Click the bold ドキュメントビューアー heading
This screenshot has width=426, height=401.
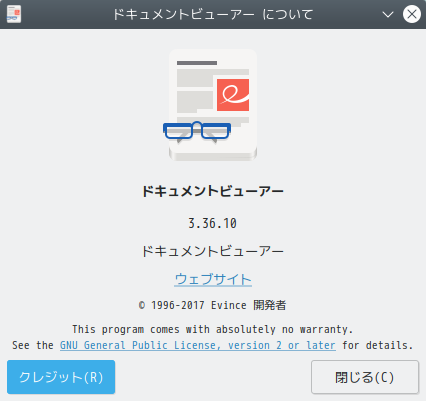point(213,191)
